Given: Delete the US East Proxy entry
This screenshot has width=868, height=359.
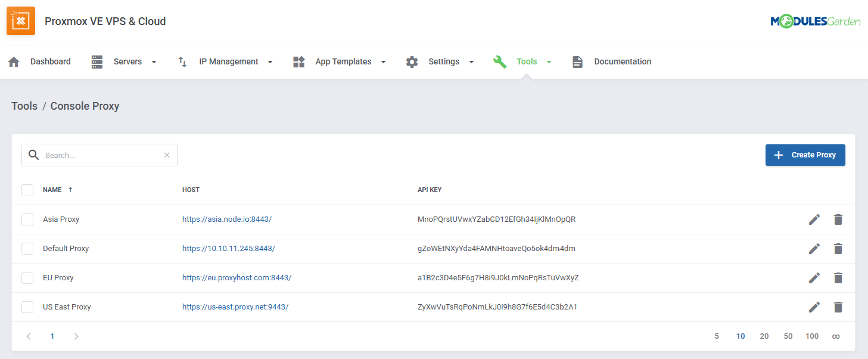Looking at the screenshot, I should click(838, 307).
